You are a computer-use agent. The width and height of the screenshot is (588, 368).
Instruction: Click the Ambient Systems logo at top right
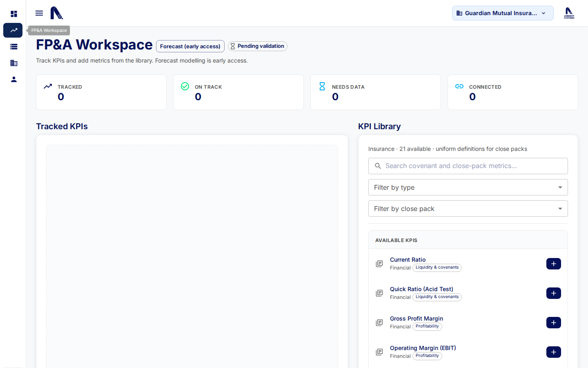point(569,13)
